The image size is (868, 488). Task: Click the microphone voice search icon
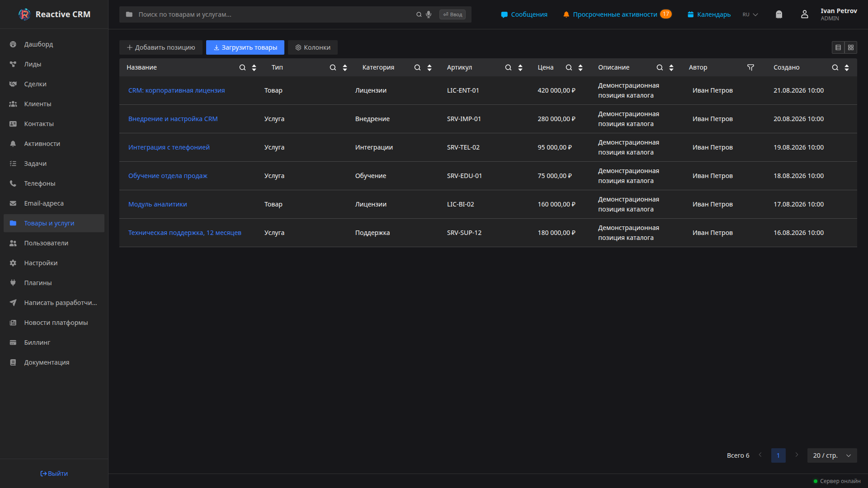(429, 14)
